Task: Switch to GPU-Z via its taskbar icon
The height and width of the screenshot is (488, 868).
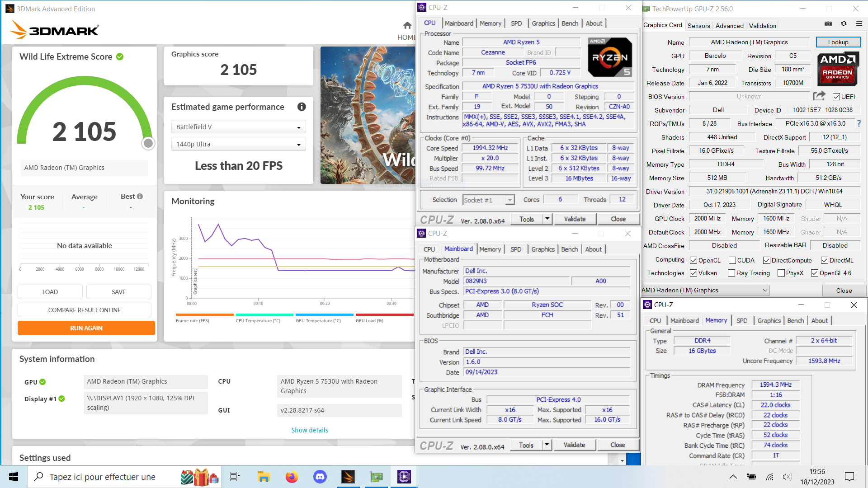Action: pos(376,477)
